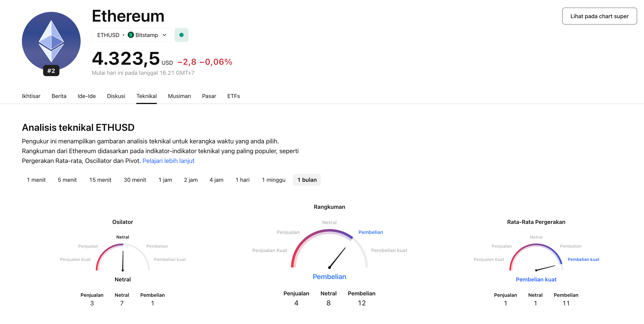The height and width of the screenshot is (324, 644).
Task: Open the Musiman tab
Action: coord(179,96)
